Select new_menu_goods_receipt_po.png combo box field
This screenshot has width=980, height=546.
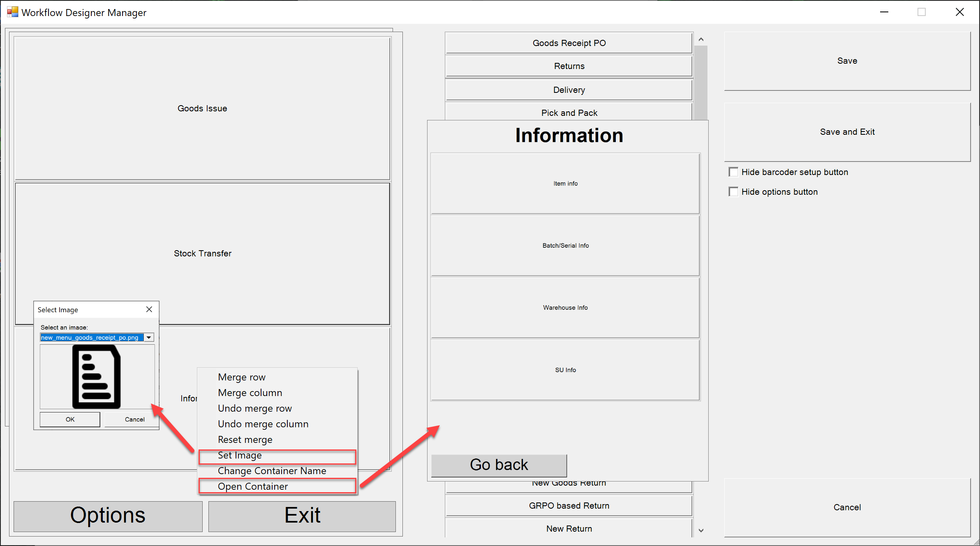coord(92,337)
